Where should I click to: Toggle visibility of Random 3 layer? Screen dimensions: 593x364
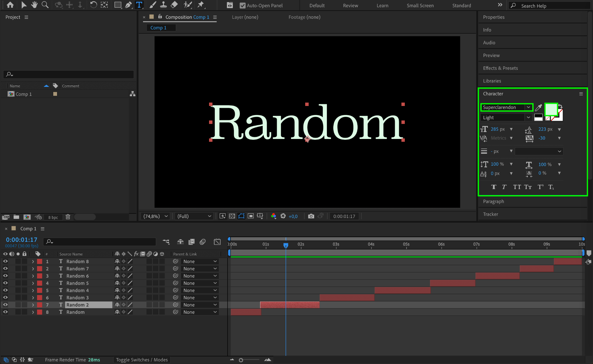click(5, 297)
